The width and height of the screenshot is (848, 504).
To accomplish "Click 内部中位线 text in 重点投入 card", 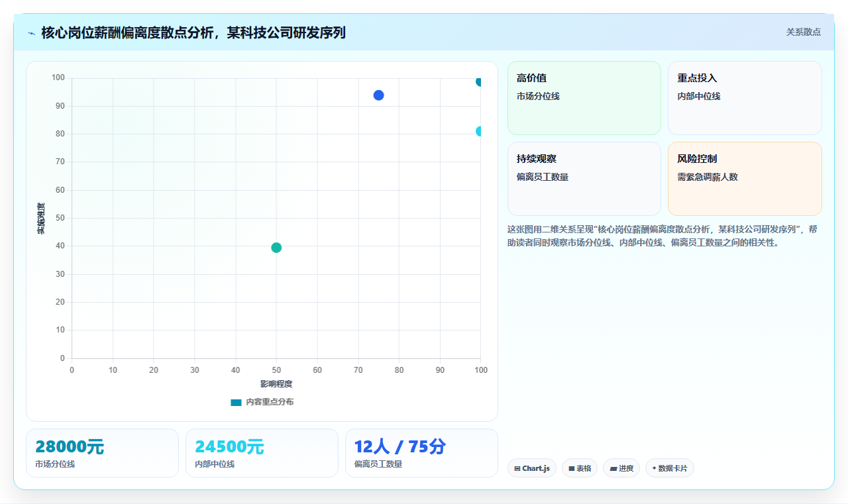I will point(699,96).
